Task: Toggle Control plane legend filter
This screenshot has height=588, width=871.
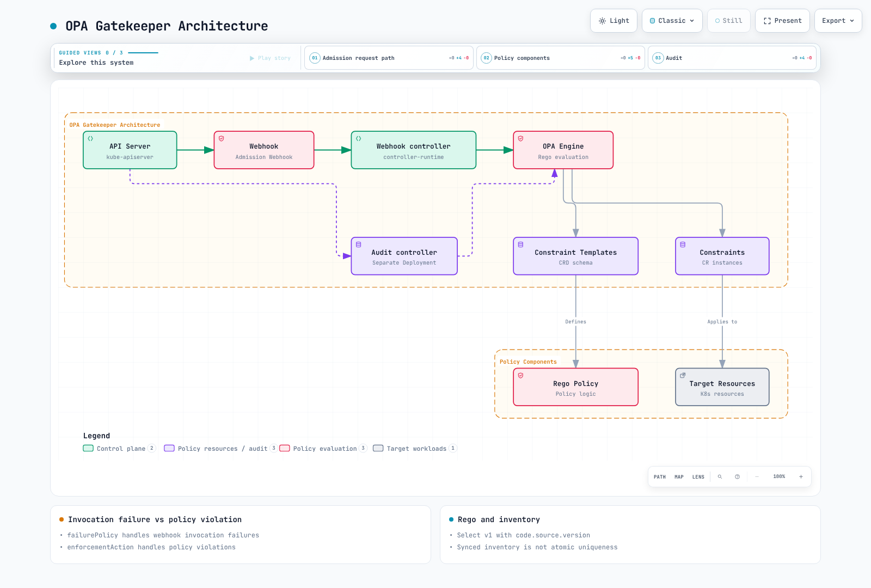Action: pos(119,449)
